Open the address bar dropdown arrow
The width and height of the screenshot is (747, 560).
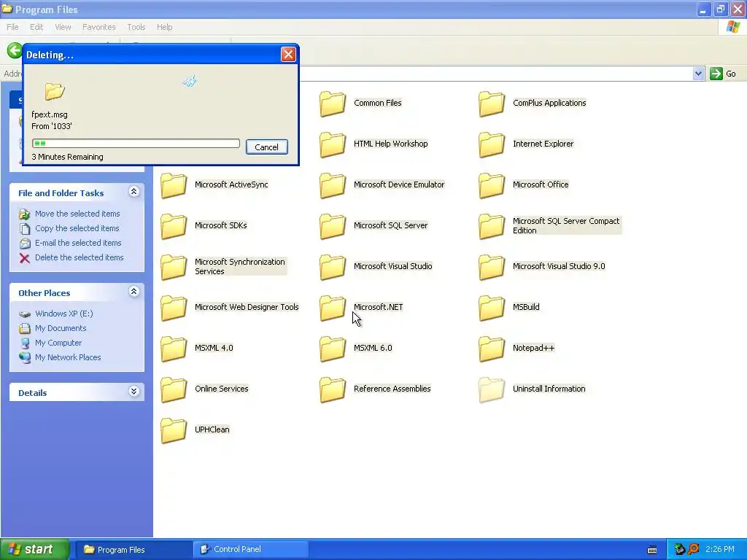coord(698,74)
